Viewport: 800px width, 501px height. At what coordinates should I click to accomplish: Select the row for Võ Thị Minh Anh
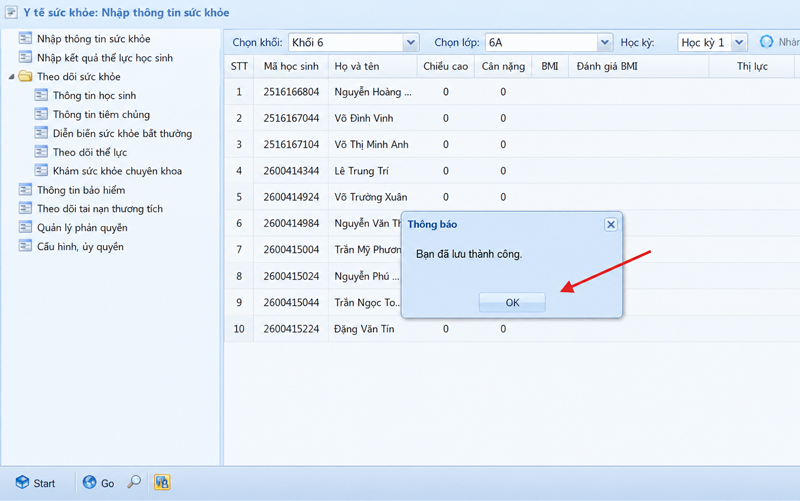[512, 145]
